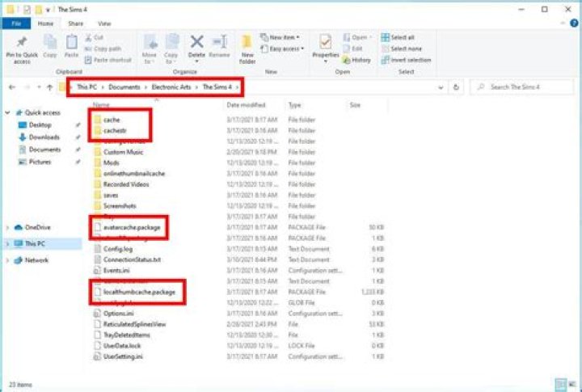Select Downloads in Quick access
Screen dimensions: 582x392
44,137
